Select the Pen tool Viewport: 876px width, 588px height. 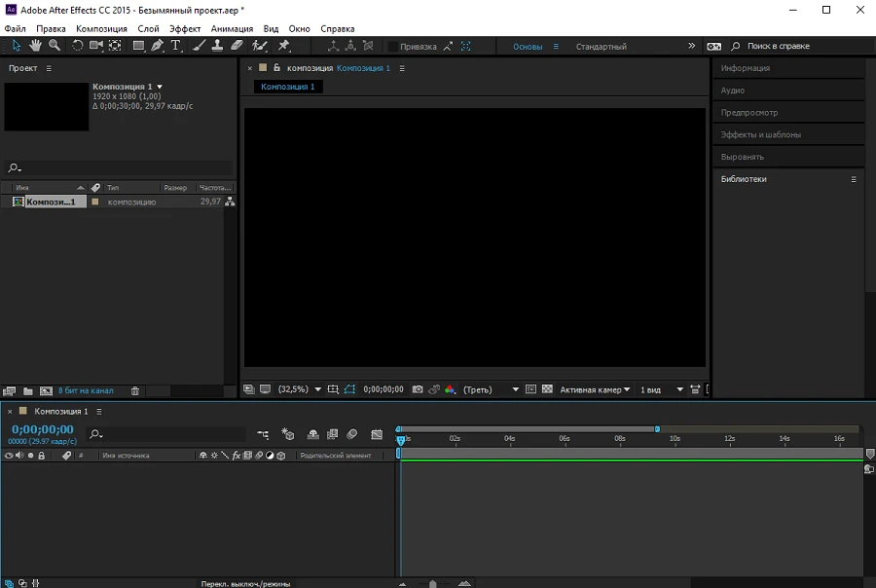[x=158, y=46]
